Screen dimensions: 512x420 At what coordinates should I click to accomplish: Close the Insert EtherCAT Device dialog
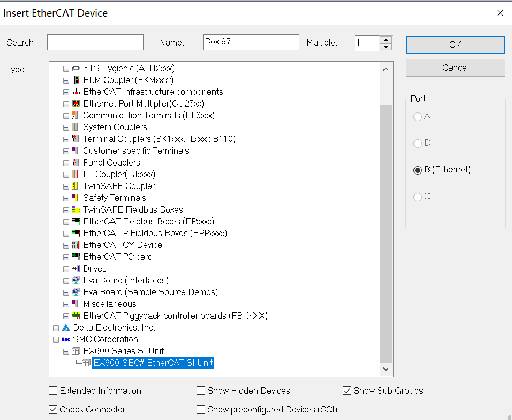click(x=500, y=13)
